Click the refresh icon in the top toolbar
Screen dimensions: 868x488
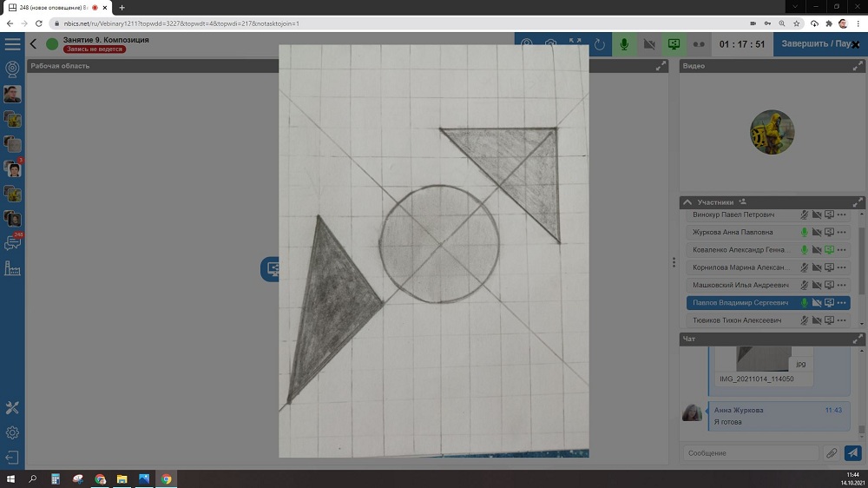(599, 44)
